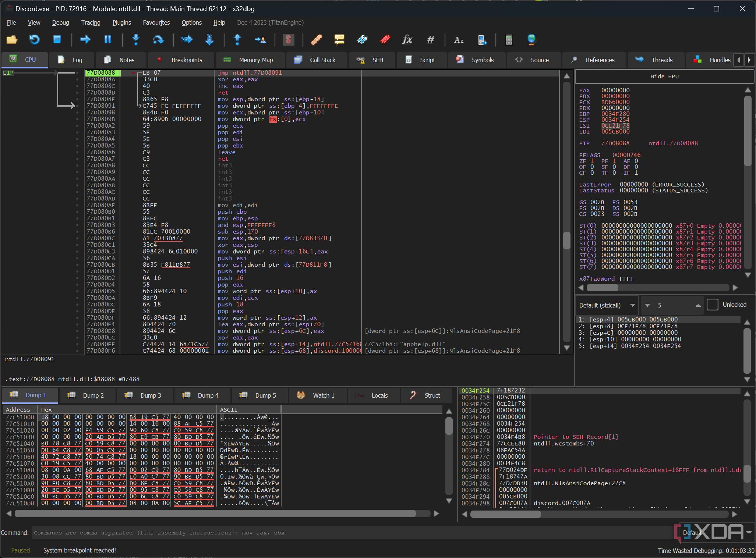The height and width of the screenshot is (558, 756).
Task: Click the Run to User Code icon
Action: (x=260, y=39)
